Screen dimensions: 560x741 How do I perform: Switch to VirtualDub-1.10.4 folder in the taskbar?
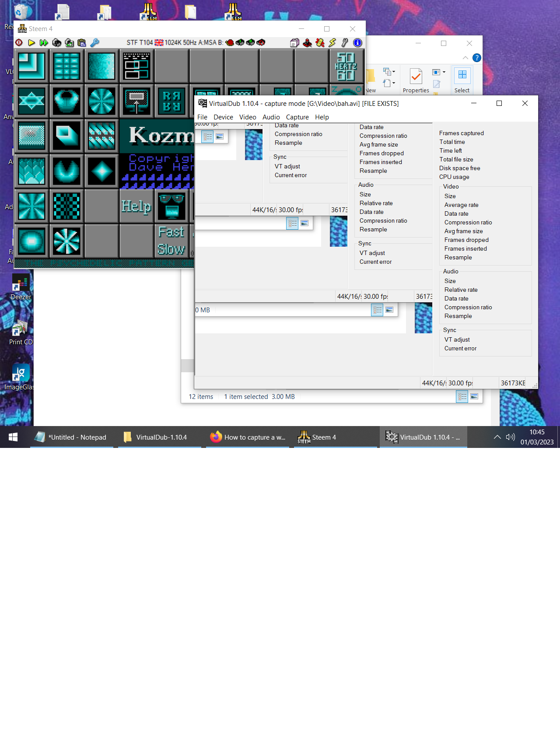click(160, 437)
